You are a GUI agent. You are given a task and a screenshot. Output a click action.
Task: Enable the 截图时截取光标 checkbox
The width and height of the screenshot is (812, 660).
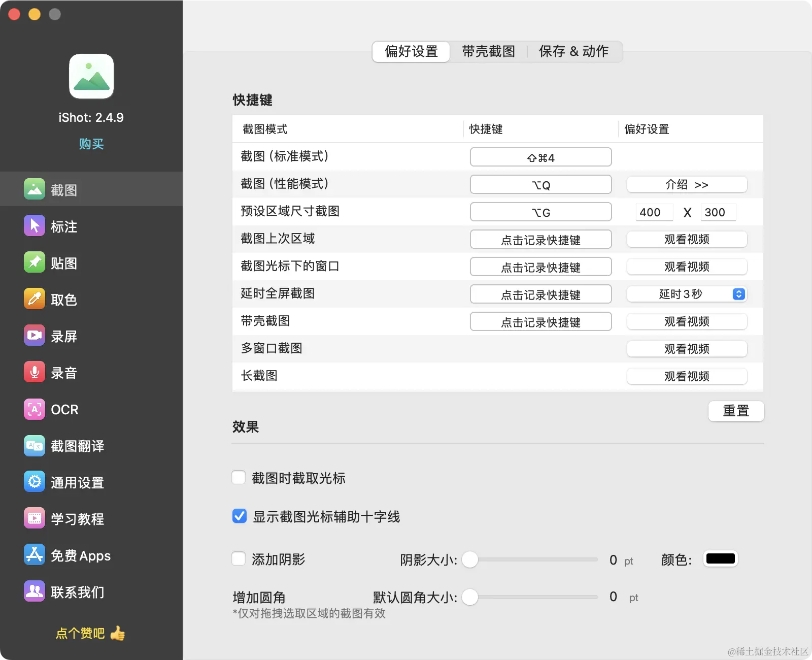[239, 477]
